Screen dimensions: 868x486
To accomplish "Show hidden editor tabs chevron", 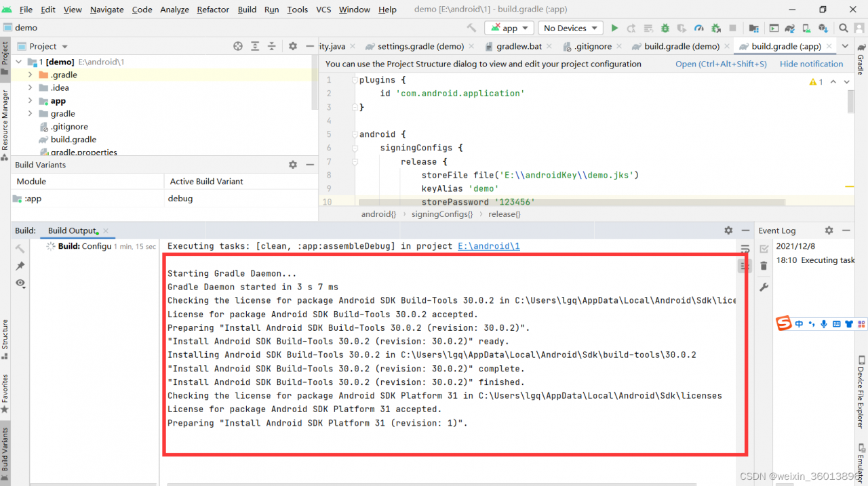I will (x=845, y=46).
